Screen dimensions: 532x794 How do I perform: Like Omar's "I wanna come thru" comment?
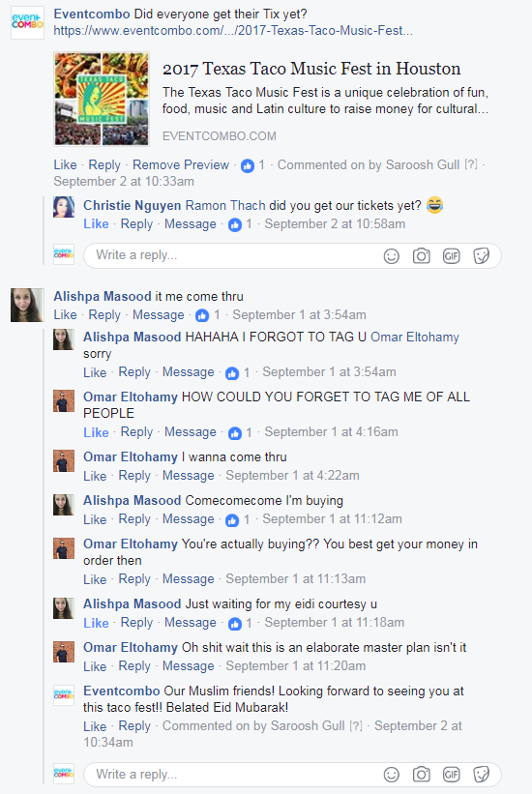point(95,476)
